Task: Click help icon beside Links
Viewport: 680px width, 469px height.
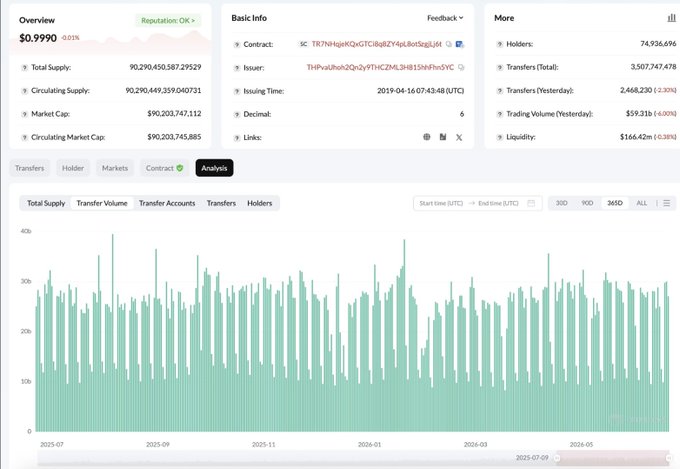Action: point(237,138)
